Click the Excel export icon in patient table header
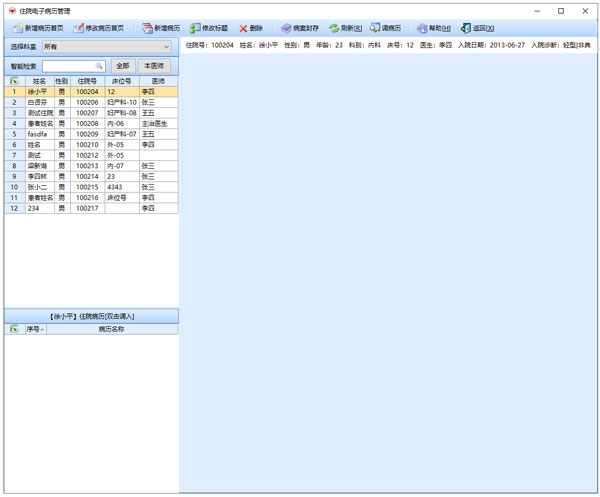Image resolution: width=600 pixels, height=497 pixels. coord(14,80)
